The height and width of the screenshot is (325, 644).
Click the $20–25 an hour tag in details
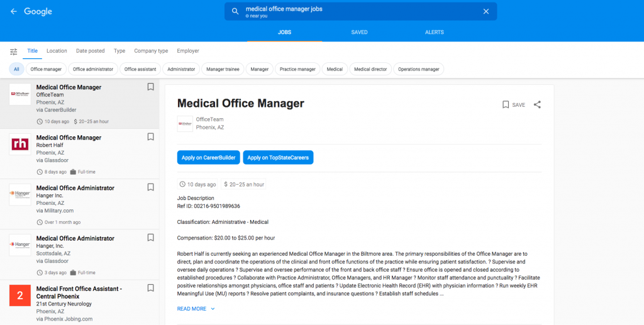(x=243, y=184)
